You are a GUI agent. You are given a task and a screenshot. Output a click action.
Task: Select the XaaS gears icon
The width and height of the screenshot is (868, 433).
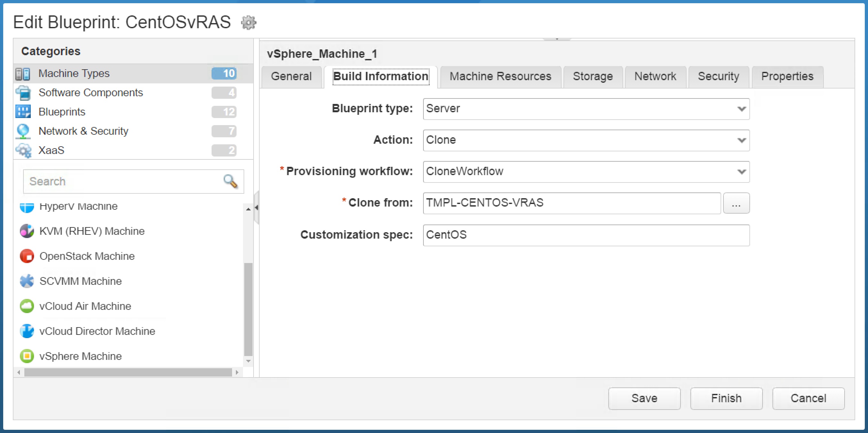coord(24,150)
